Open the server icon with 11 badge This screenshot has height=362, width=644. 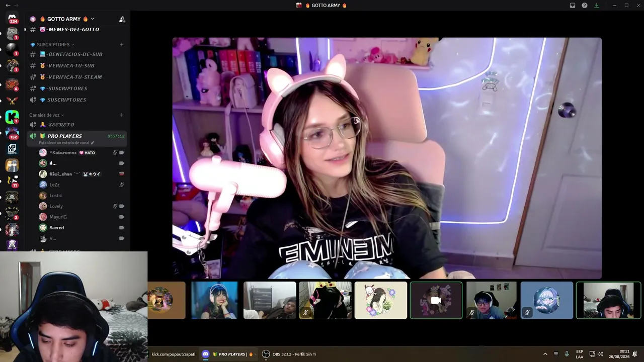(x=12, y=181)
